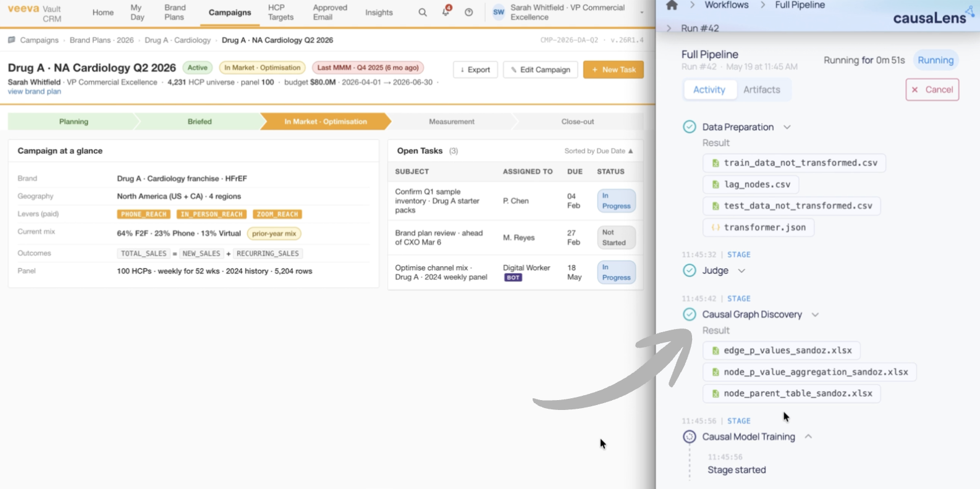This screenshot has height=489, width=980.
Task: Click the Judge stage check icon
Action: [690, 270]
